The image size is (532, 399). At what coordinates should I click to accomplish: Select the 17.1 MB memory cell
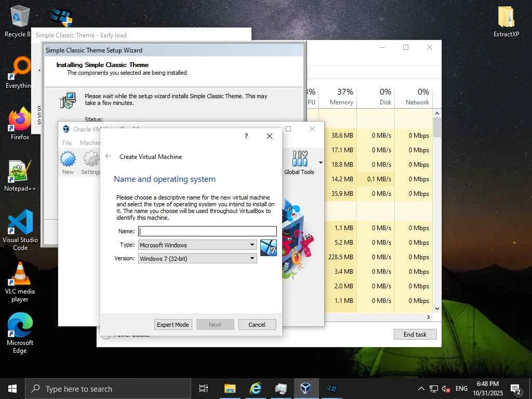click(341, 150)
